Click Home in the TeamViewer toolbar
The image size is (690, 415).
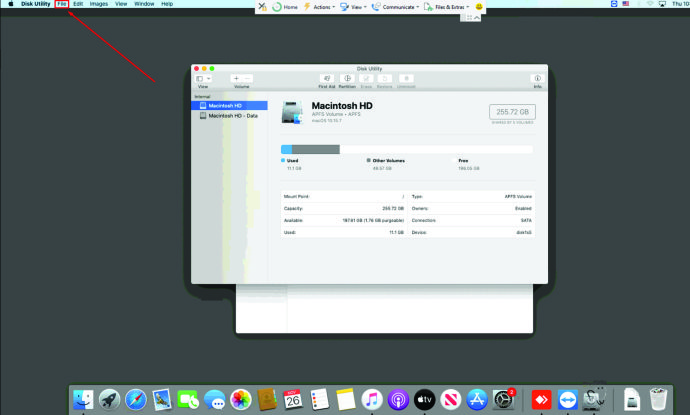click(x=285, y=7)
